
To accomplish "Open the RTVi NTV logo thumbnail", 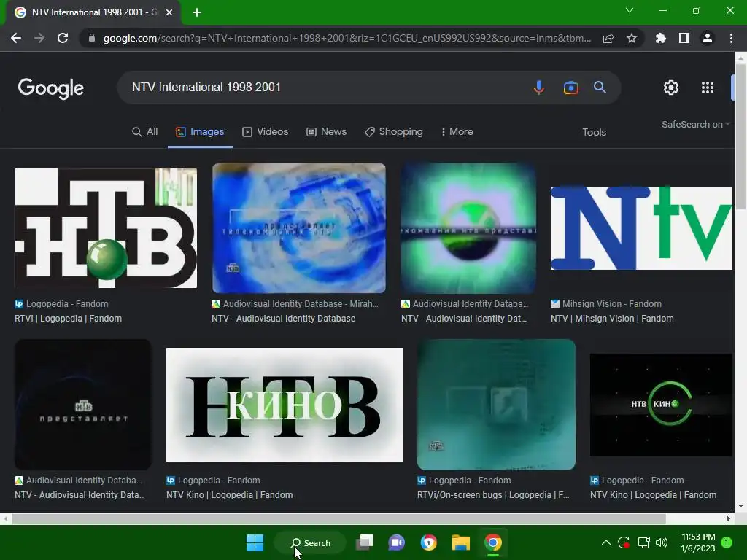I will pos(106,228).
